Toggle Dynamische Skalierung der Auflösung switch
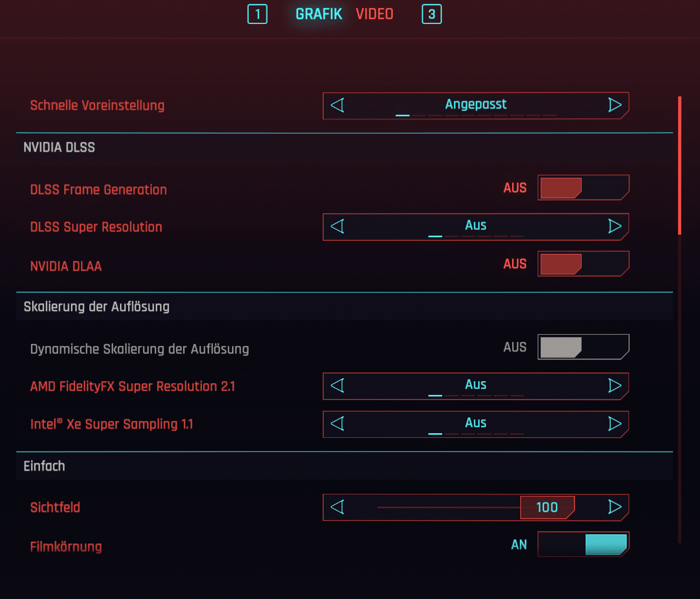The image size is (700, 599). click(x=583, y=347)
